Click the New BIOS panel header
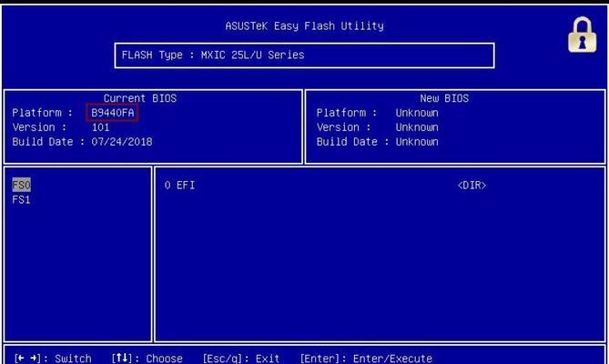Image resolution: width=609 pixels, height=364 pixels. (x=455, y=98)
